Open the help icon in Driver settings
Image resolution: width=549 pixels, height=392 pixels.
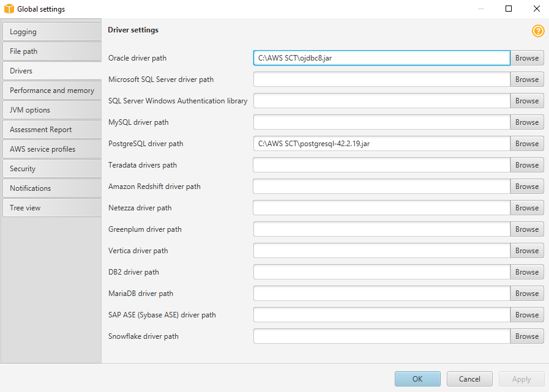click(538, 31)
